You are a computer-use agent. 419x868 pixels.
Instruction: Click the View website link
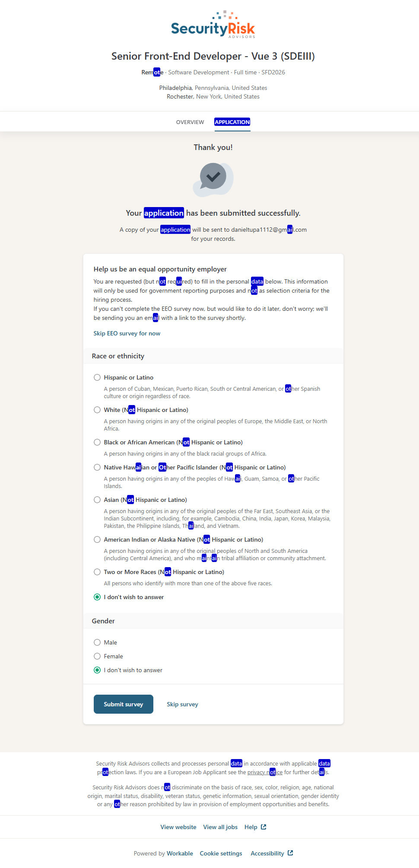tap(178, 827)
